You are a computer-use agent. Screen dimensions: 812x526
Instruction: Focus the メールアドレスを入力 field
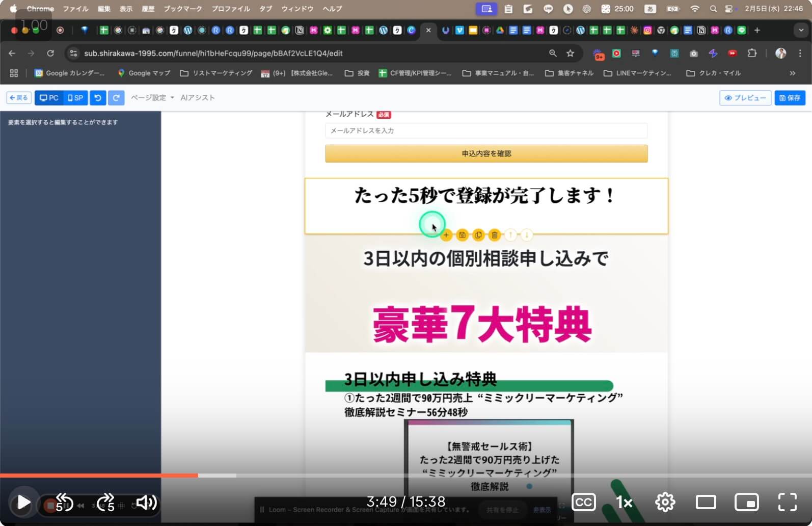(486, 130)
